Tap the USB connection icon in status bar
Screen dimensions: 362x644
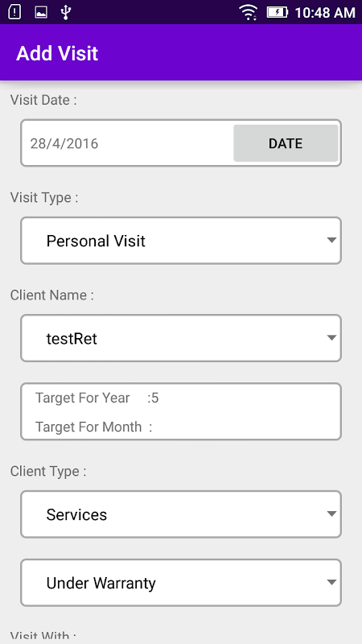[x=66, y=12]
